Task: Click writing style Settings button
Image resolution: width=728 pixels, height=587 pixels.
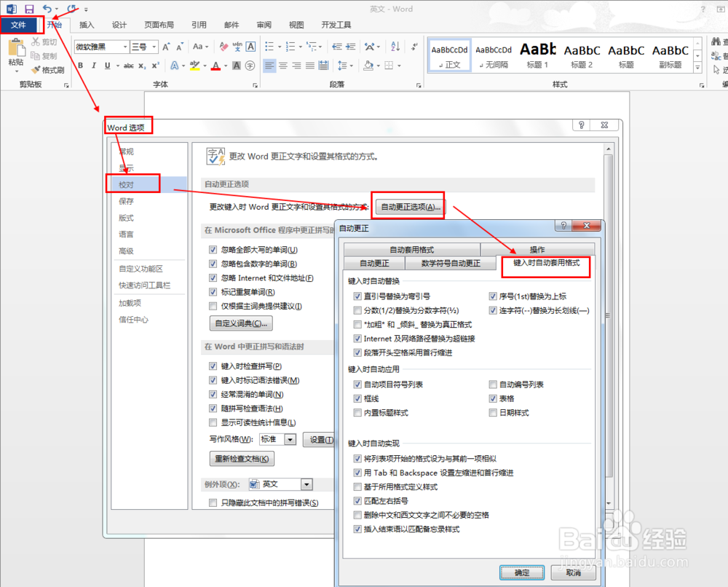Action: (319, 439)
